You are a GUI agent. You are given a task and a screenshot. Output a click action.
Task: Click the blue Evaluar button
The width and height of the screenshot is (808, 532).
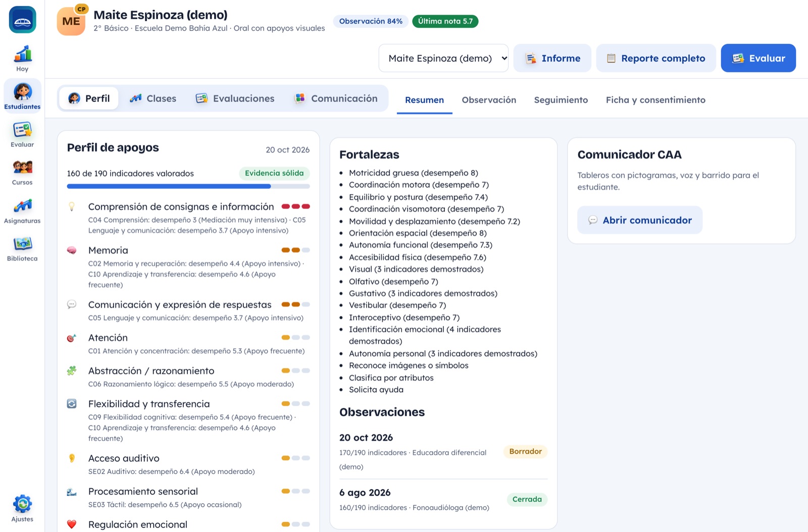point(759,58)
